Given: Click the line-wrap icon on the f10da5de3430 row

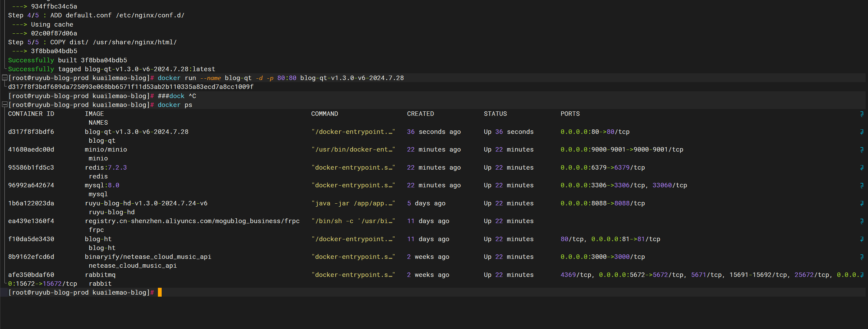Looking at the screenshot, I should click(x=862, y=239).
